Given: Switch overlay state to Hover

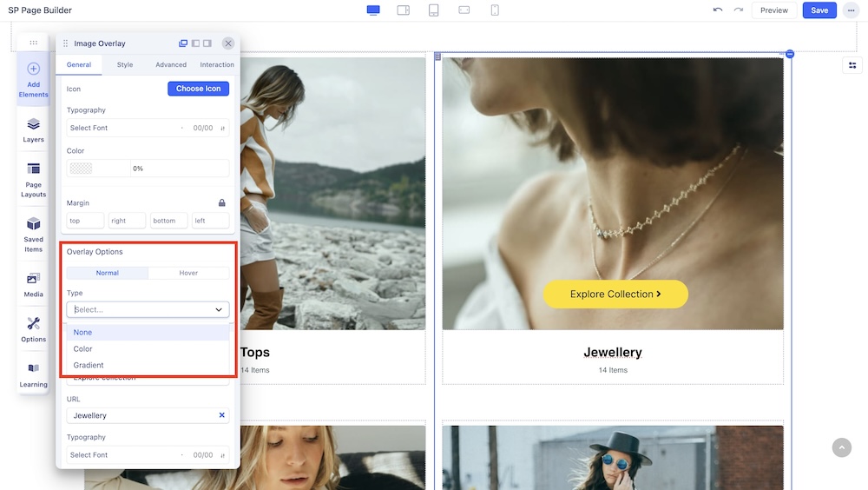Looking at the screenshot, I should coord(188,273).
